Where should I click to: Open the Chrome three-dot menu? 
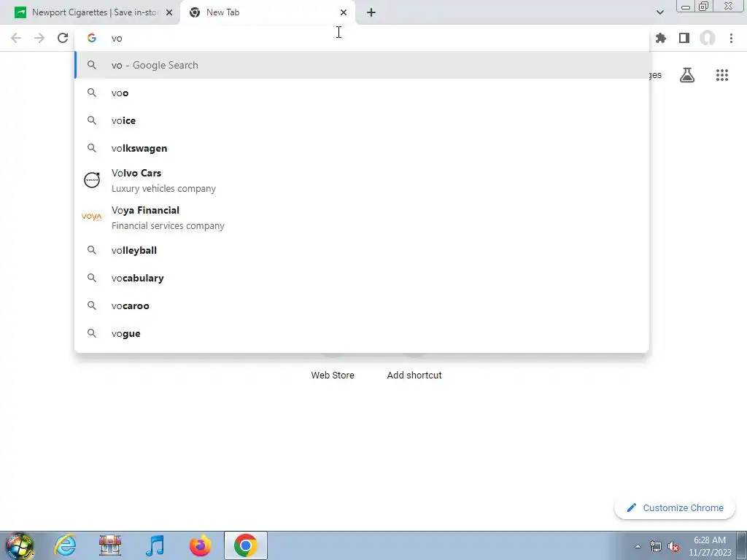point(731,38)
